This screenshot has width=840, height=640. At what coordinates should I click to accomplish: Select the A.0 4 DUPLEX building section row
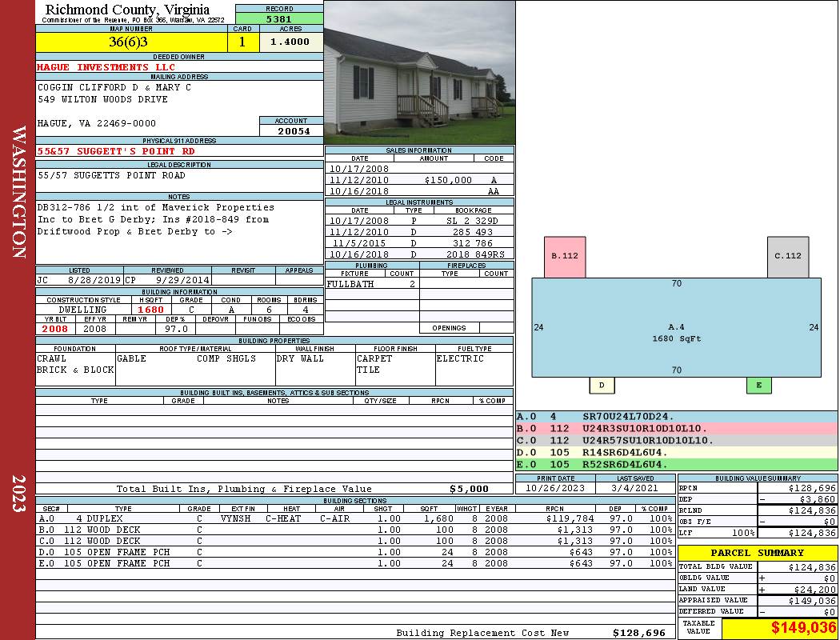pos(354,518)
